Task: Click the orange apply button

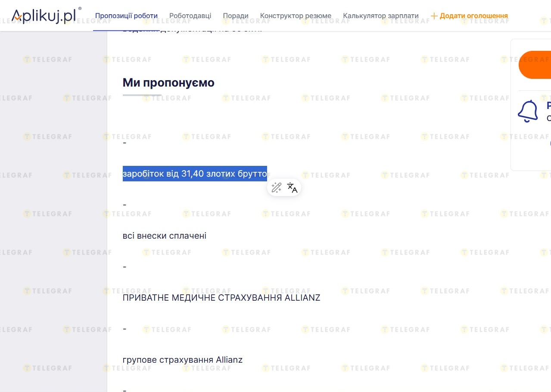Action: [535, 65]
